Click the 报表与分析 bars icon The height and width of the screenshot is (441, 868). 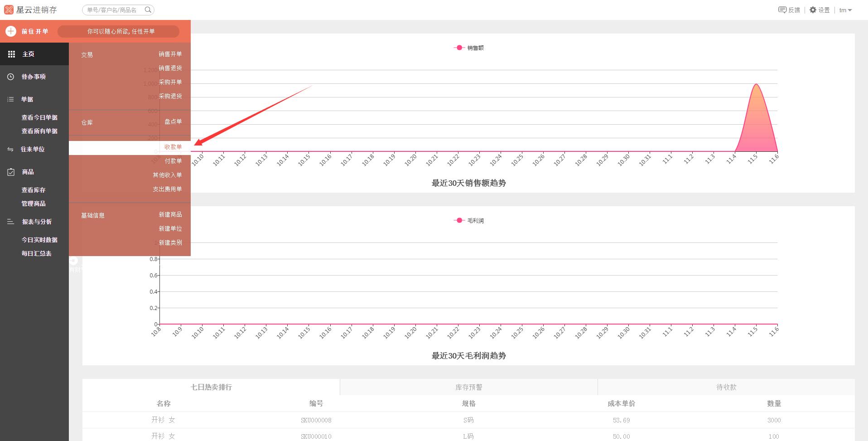[11, 222]
